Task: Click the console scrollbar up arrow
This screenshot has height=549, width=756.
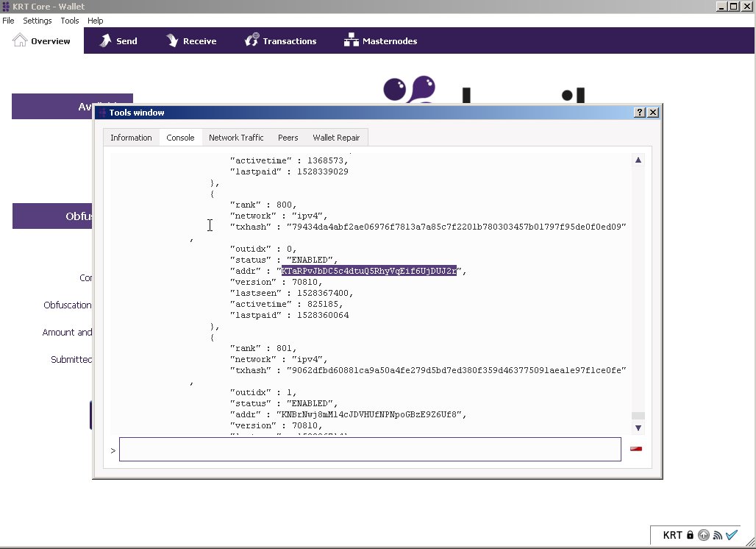Action: (x=638, y=160)
